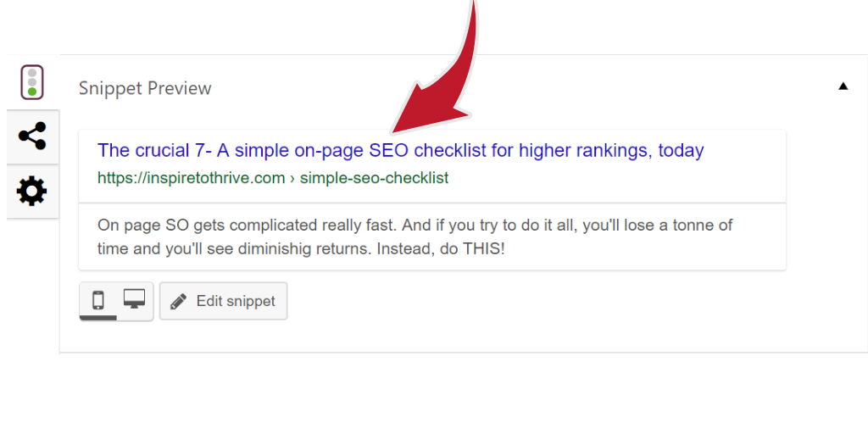Image resolution: width=868 pixels, height=434 pixels.
Task: Click the description line ending "do THIS!"
Action: (x=301, y=249)
